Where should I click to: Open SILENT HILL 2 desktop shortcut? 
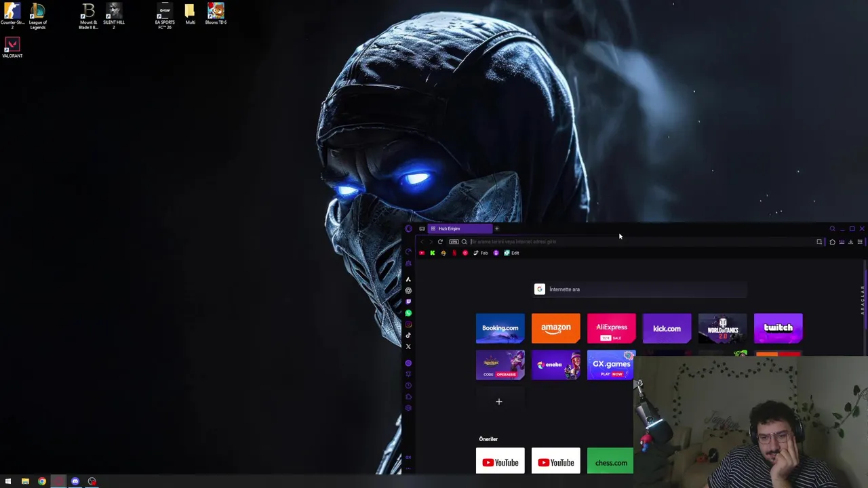(114, 16)
